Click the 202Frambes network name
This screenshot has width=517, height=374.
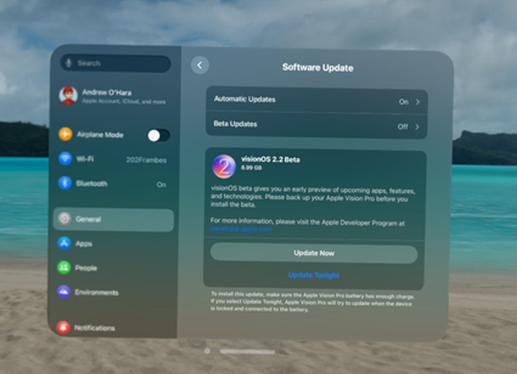click(146, 160)
